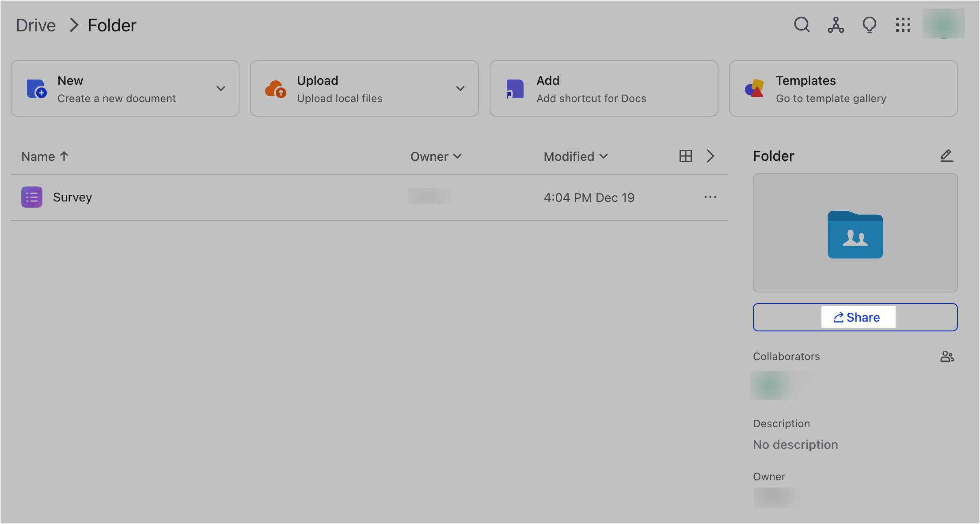This screenshot has height=524, width=980.
Task: Click the breadcrumb chevron separator
Action: point(74,25)
